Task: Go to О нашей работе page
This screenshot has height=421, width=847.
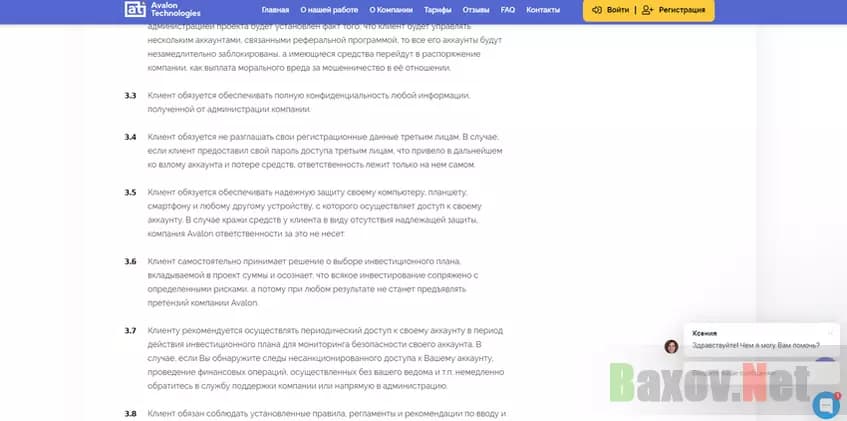Action: (x=329, y=10)
